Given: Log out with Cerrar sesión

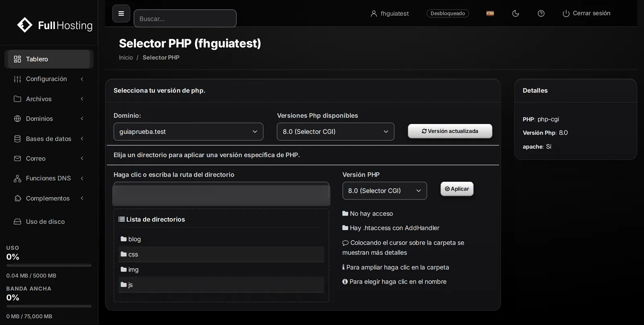Looking at the screenshot, I should click(586, 13).
